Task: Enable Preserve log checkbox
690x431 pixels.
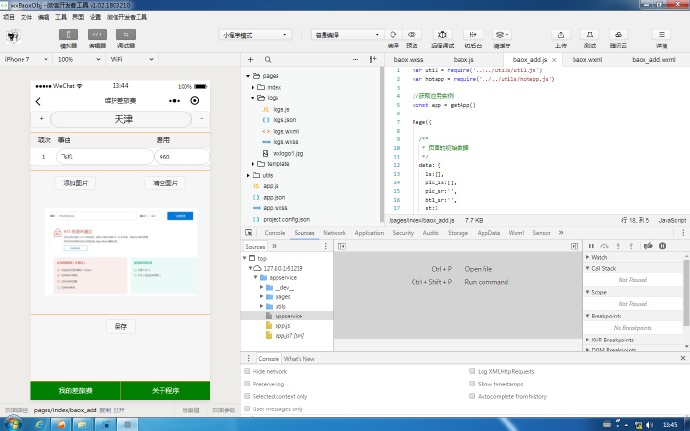Action: (x=247, y=383)
